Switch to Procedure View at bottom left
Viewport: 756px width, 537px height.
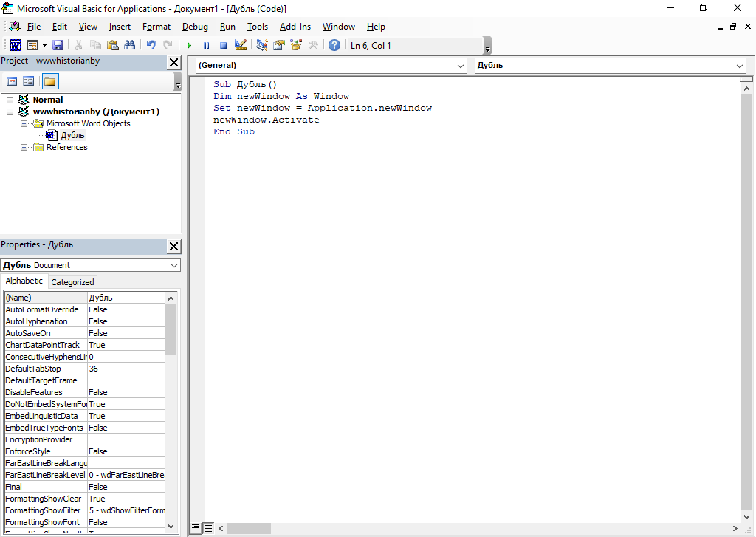[196, 528]
